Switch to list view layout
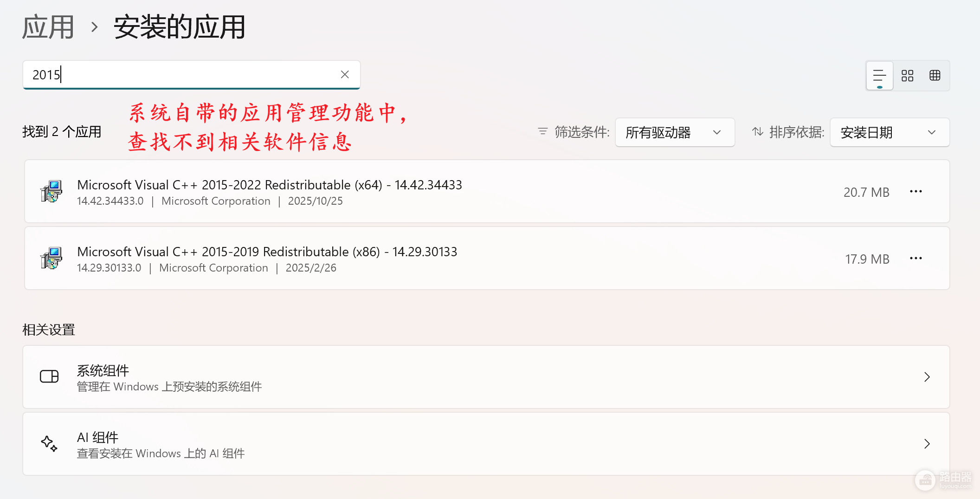Image resolution: width=980 pixels, height=499 pixels. [x=879, y=76]
